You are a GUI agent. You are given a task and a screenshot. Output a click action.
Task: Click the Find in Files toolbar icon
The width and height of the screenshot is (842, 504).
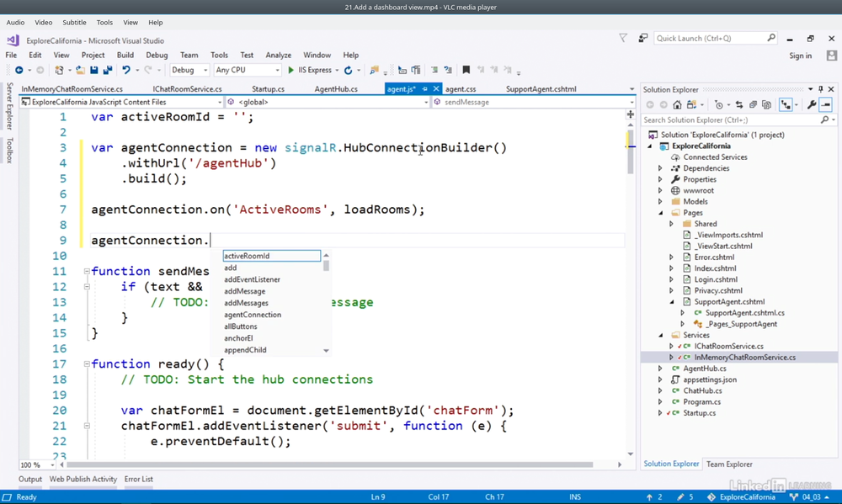click(375, 70)
